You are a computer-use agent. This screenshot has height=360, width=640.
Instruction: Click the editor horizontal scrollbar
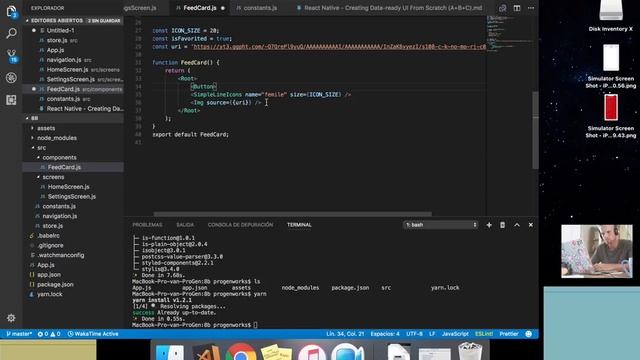[x=292, y=214]
